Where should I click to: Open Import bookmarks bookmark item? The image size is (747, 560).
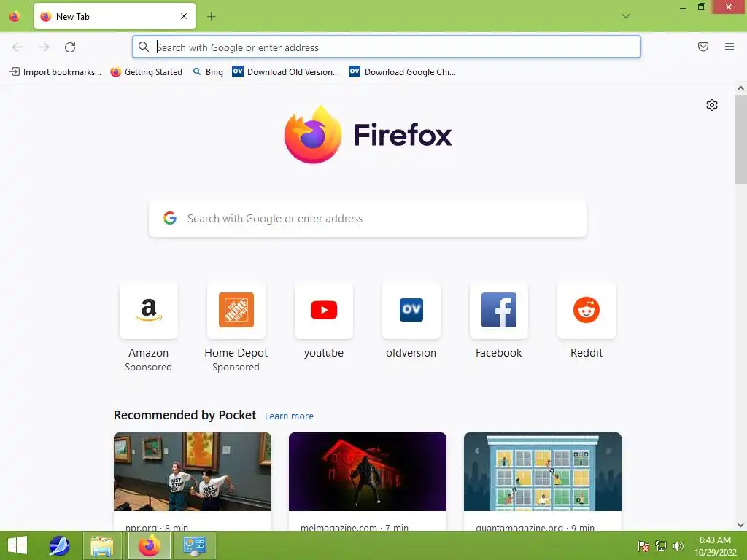[x=55, y=72]
